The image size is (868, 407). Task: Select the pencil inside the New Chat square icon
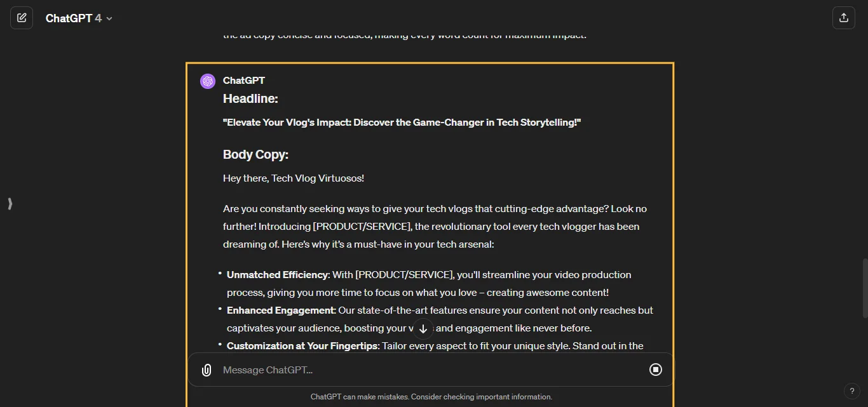(22, 17)
